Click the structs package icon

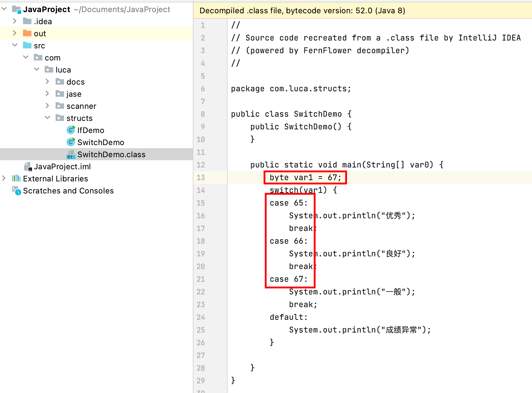tap(60, 118)
